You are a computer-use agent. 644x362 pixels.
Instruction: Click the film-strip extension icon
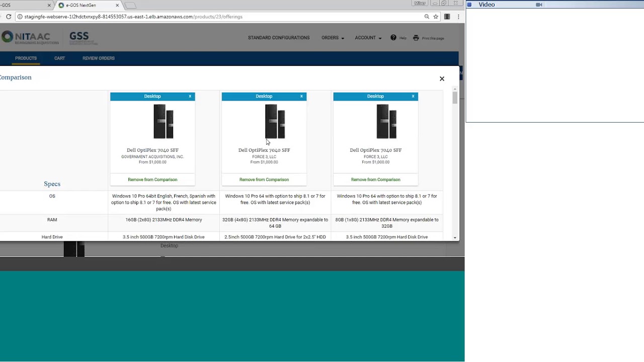point(447,17)
